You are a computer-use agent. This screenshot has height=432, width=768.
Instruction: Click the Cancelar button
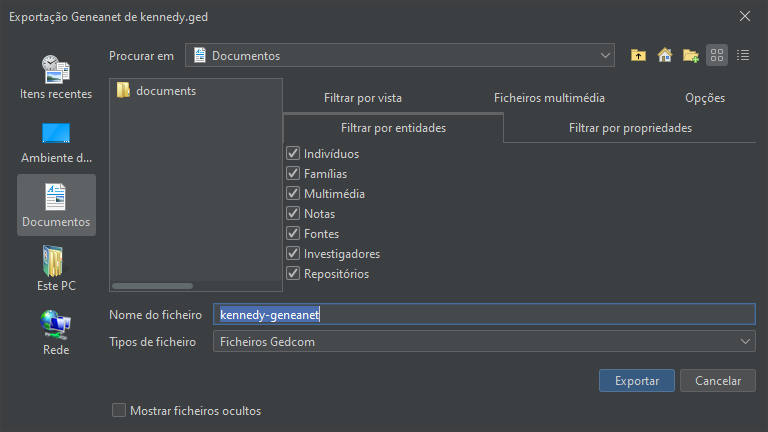718,381
